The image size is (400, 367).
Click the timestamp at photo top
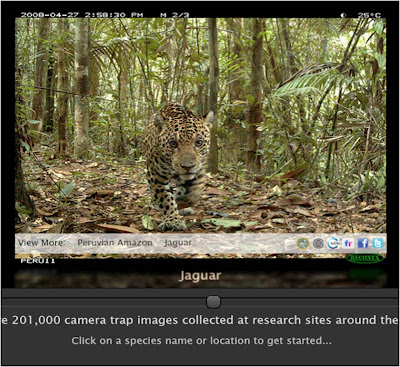pyautogui.click(x=82, y=15)
